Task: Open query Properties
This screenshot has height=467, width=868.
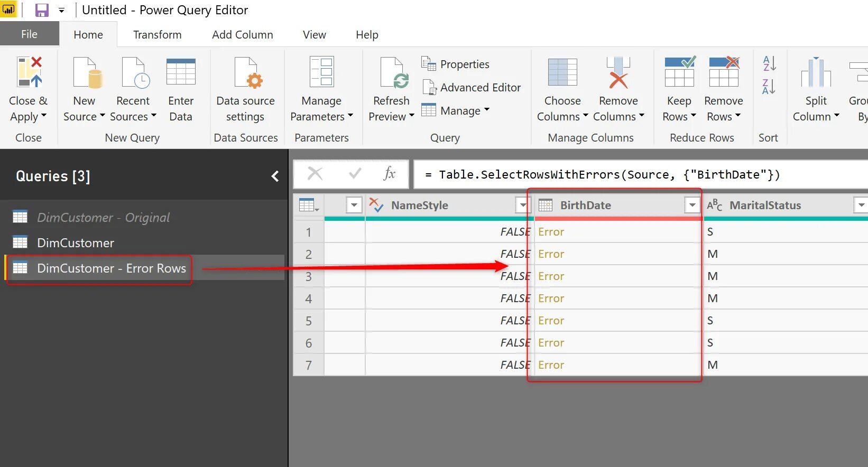Action: tap(456, 64)
